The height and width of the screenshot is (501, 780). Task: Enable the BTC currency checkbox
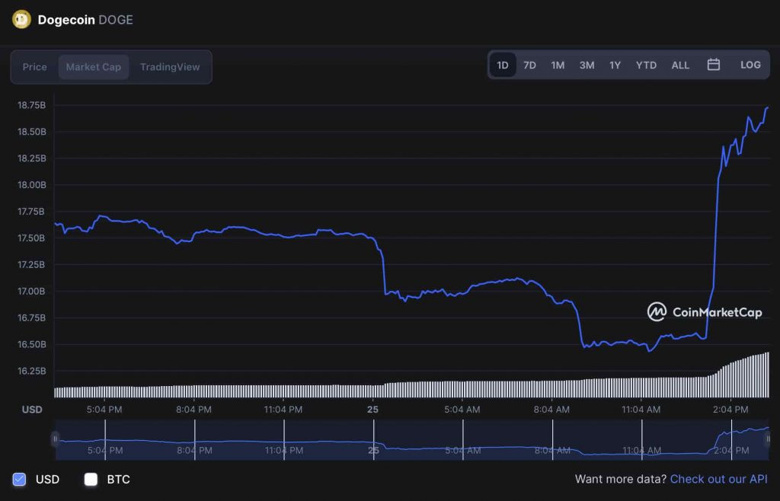point(91,479)
